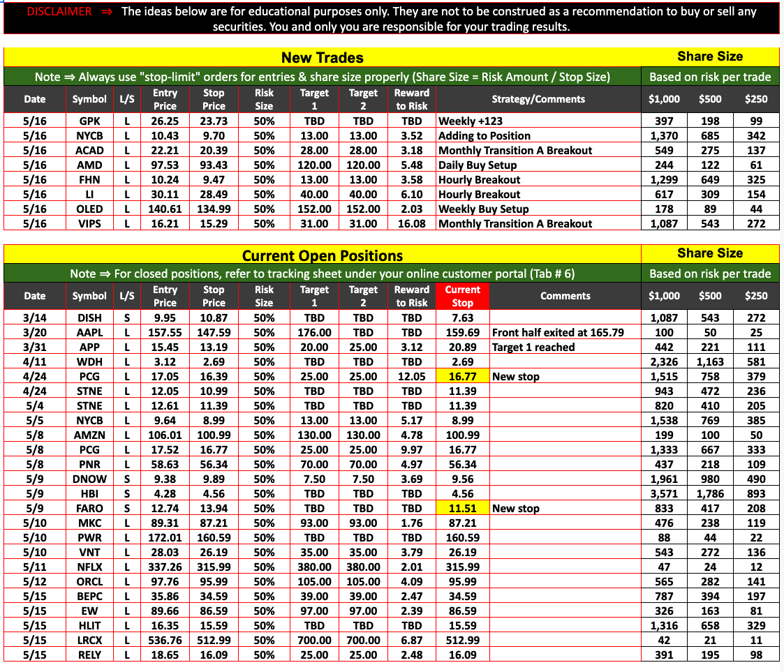This screenshot has width=784, height=672.
Task: Select the AAPL entry price 157.55
Action: (x=165, y=333)
